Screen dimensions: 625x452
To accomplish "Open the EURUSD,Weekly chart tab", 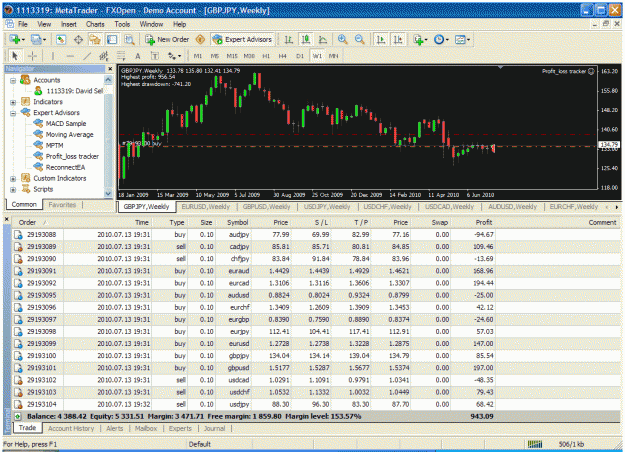I will [x=206, y=206].
